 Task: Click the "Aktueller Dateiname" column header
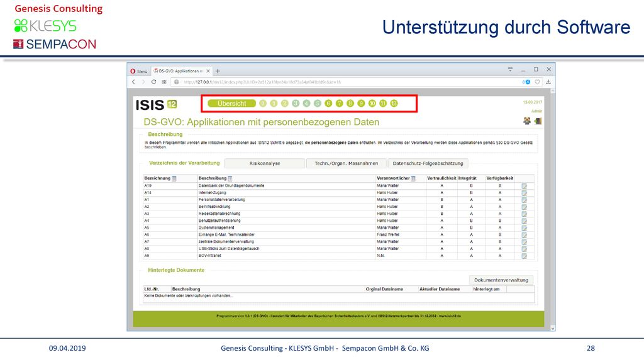[440, 289]
